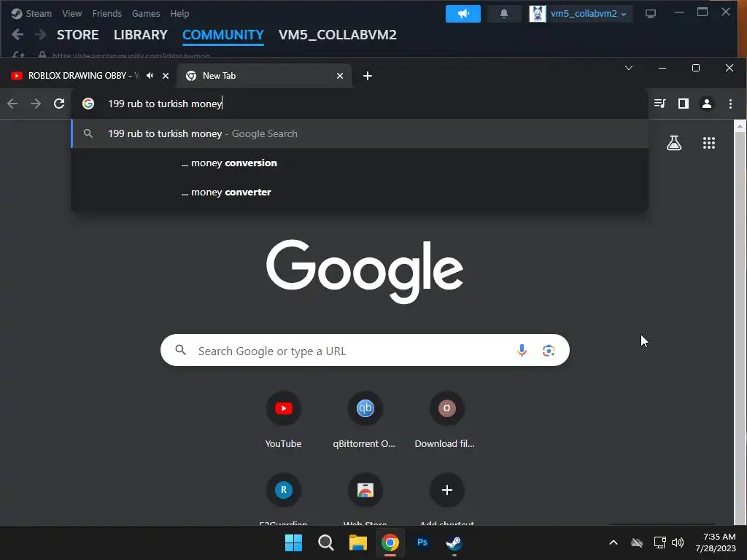The image size is (747, 560).
Task: Open Search Labs flask icon
Action: (x=673, y=143)
